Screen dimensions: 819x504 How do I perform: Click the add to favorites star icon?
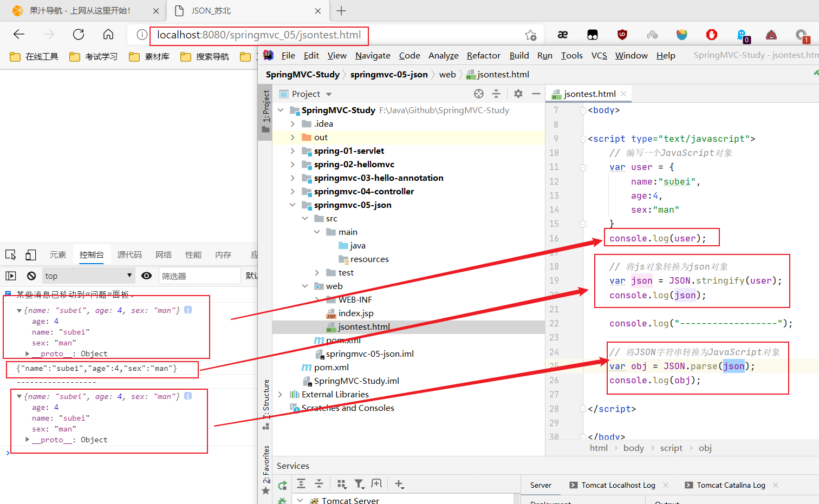coord(530,35)
